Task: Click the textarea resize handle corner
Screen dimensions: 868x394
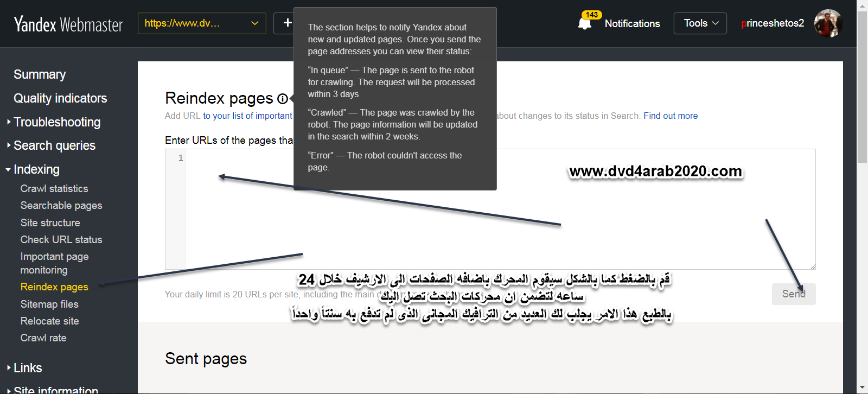Action: [x=813, y=266]
